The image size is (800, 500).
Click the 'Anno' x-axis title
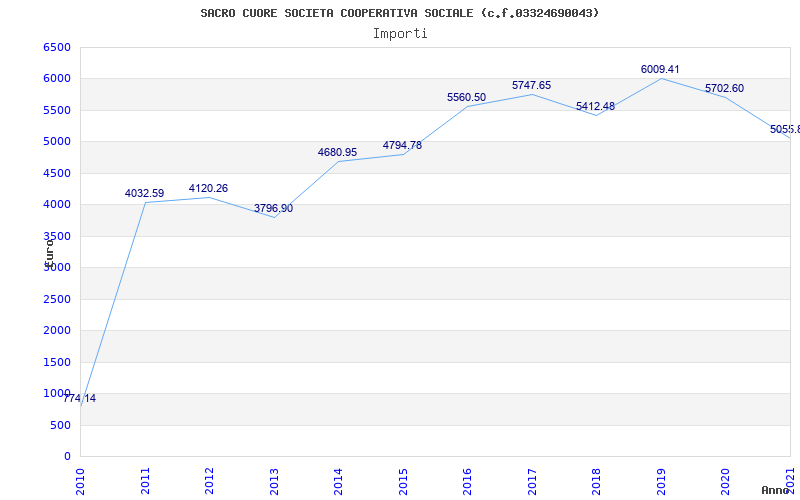coord(775,490)
